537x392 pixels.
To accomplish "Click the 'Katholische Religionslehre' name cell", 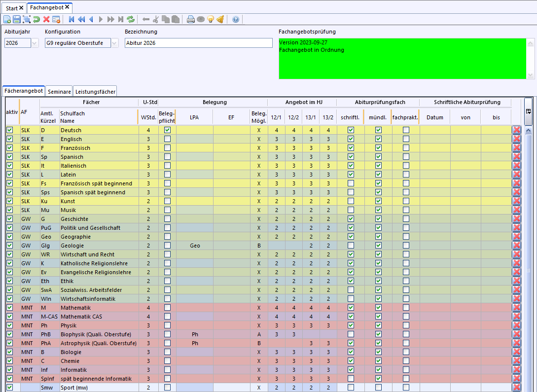I will click(99, 263).
